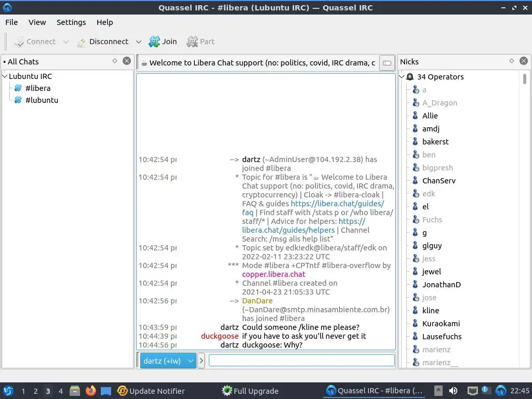Click the user icon beside jose
Image resolution: width=532 pixels, height=399 pixels.
pyautogui.click(x=415, y=298)
